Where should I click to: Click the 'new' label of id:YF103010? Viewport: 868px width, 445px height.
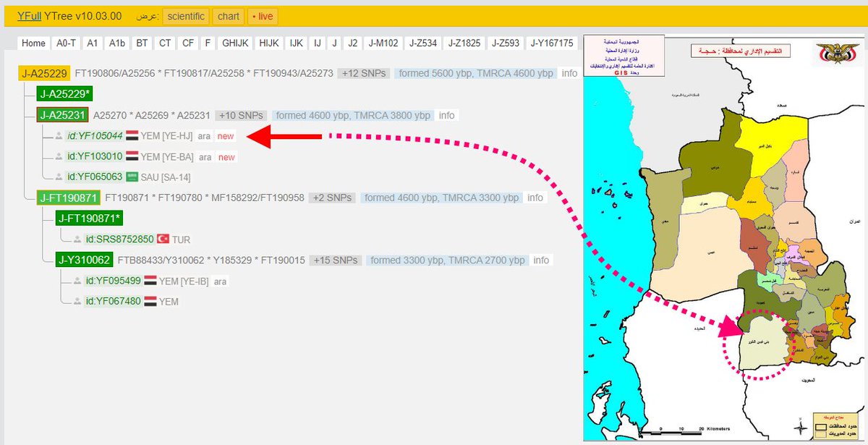(227, 157)
